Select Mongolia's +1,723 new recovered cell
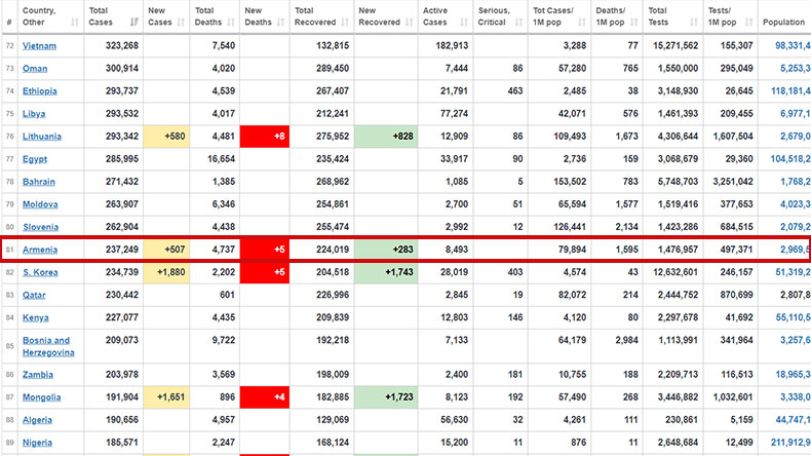811x456 pixels. pos(386,397)
